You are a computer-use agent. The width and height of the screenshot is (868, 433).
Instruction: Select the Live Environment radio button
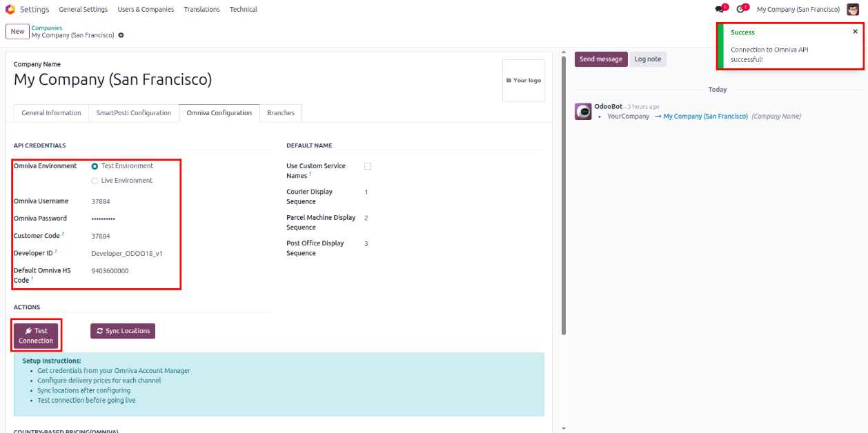(x=95, y=181)
